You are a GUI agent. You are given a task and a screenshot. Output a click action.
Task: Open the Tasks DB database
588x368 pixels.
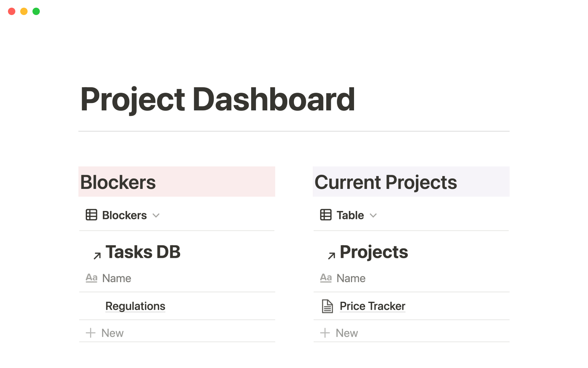[143, 251]
